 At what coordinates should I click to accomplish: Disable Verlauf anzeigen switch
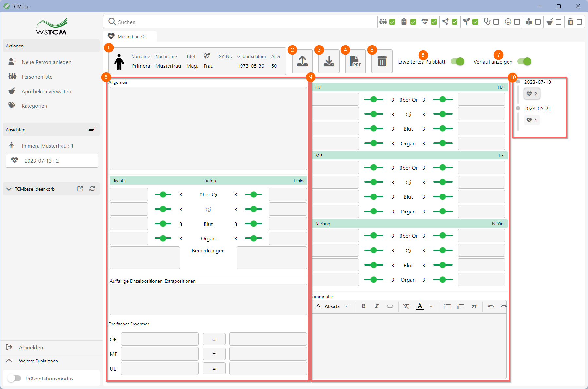pyautogui.click(x=524, y=62)
